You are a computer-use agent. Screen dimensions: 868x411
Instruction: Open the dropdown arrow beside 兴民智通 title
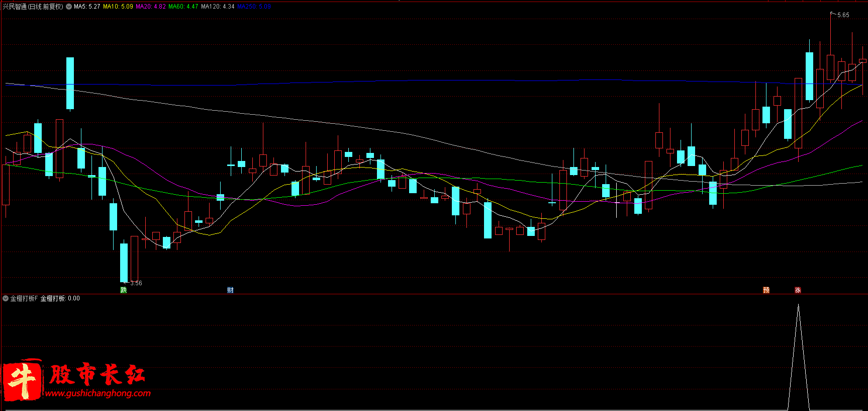coord(69,7)
